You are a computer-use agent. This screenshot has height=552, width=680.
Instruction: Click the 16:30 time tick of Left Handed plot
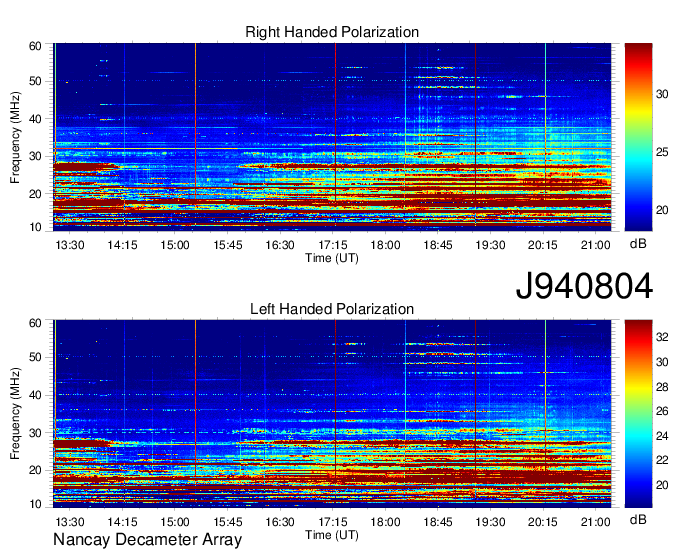tap(280, 522)
